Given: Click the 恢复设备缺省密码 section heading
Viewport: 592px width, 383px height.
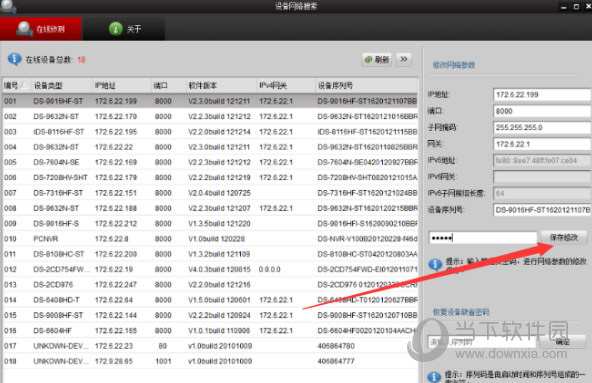Looking at the screenshot, I should [x=461, y=312].
